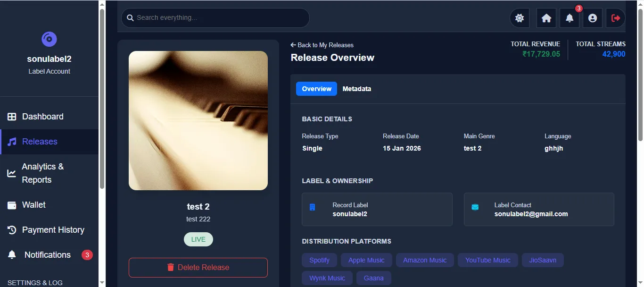Click the Delete Release button
The height and width of the screenshot is (287, 644).
coord(198,267)
